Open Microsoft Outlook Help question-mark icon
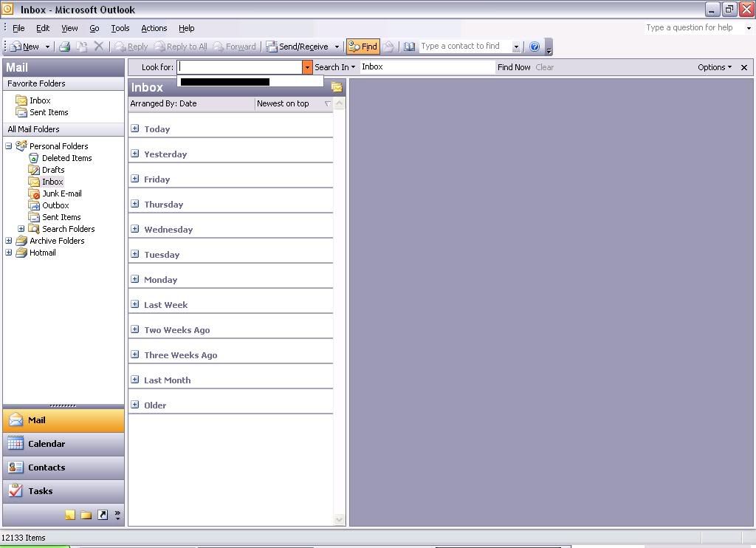 tap(535, 47)
